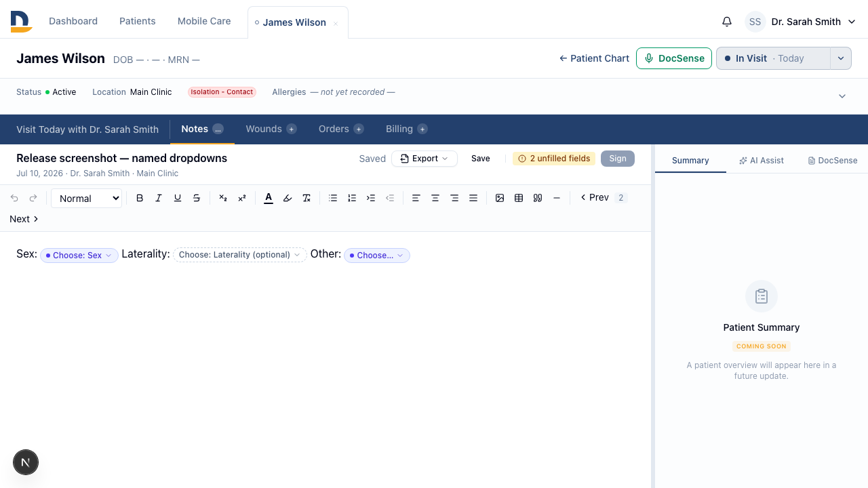
Task: Insert a numbered list
Action: (352, 198)
